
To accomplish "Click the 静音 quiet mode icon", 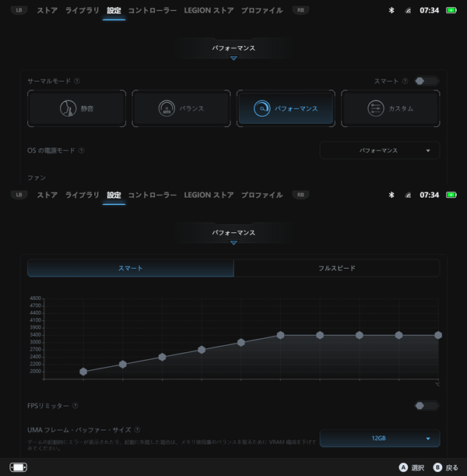I will [68, 108].
